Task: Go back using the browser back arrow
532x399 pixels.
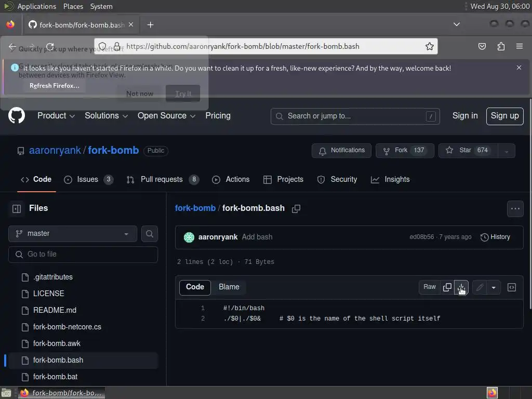Action: coord(12,46)
